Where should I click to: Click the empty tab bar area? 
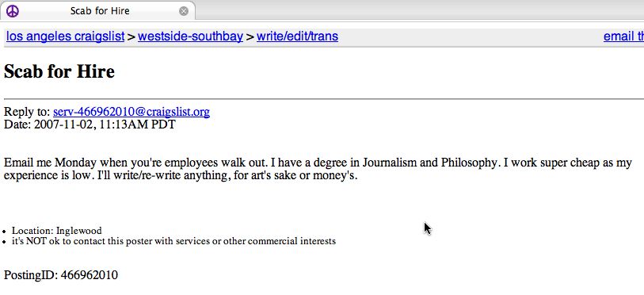point(419,10)
